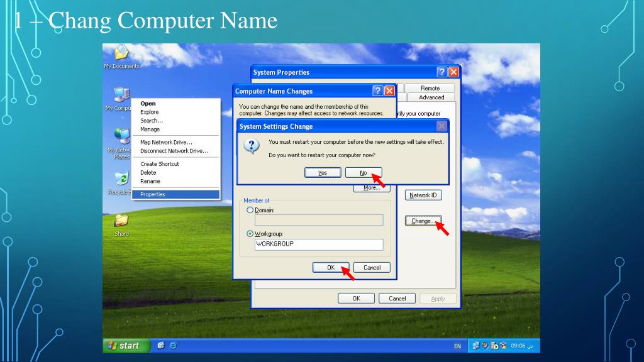Click the Start button on taskbar
Screen dimensions: 644x362
pos(126,346)
